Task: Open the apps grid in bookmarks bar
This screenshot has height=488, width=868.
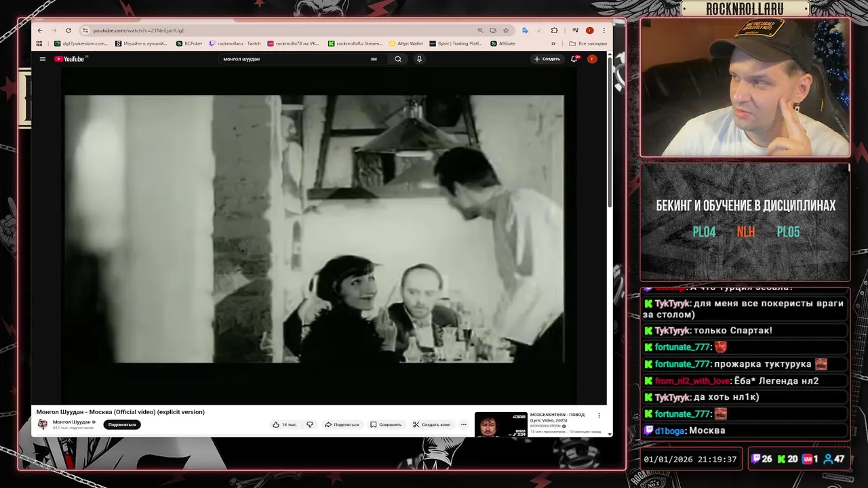Action: [40, 43]
